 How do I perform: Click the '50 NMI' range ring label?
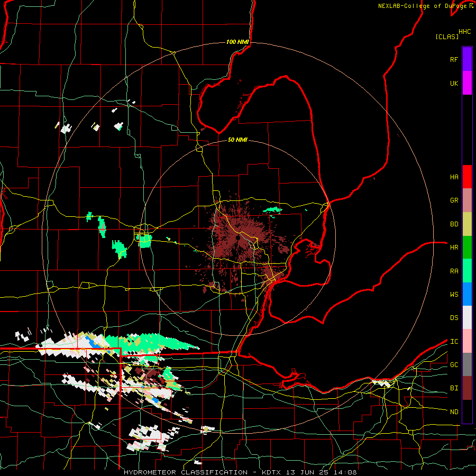(x=237, y=140)
